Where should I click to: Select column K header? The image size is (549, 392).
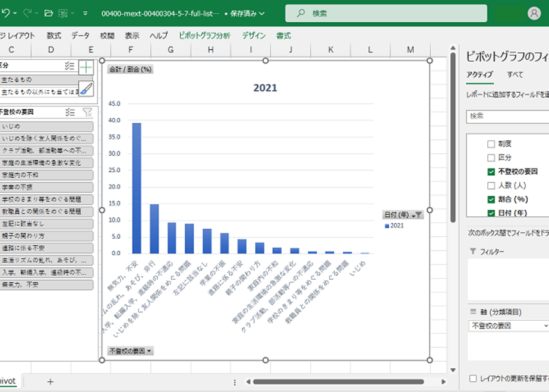point(330,50)
